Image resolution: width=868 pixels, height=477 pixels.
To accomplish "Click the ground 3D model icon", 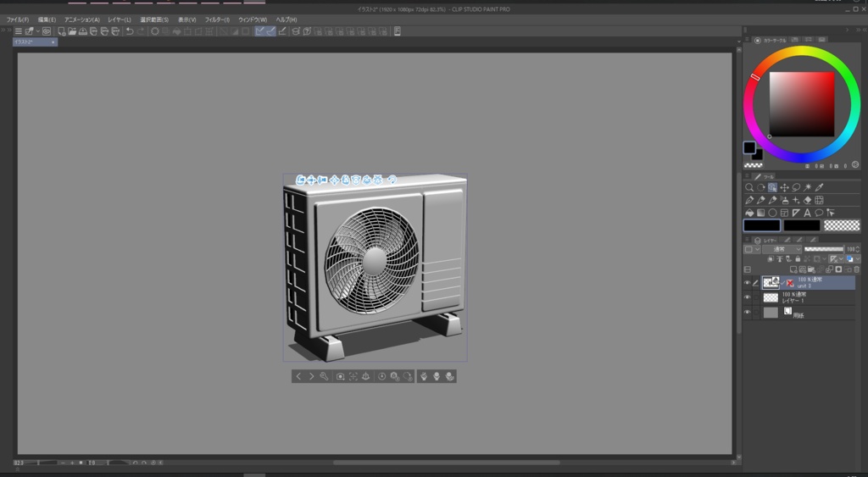I will click(365, 376).
